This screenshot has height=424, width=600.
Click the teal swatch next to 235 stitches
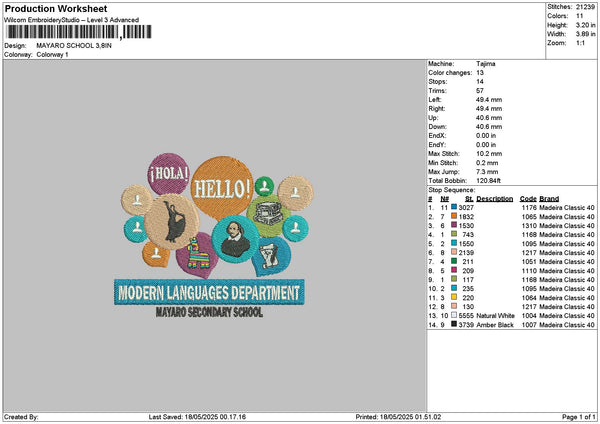454,288
